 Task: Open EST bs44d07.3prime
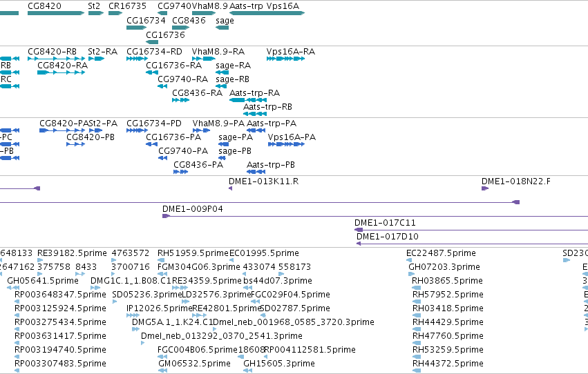[x=247, y=288]
